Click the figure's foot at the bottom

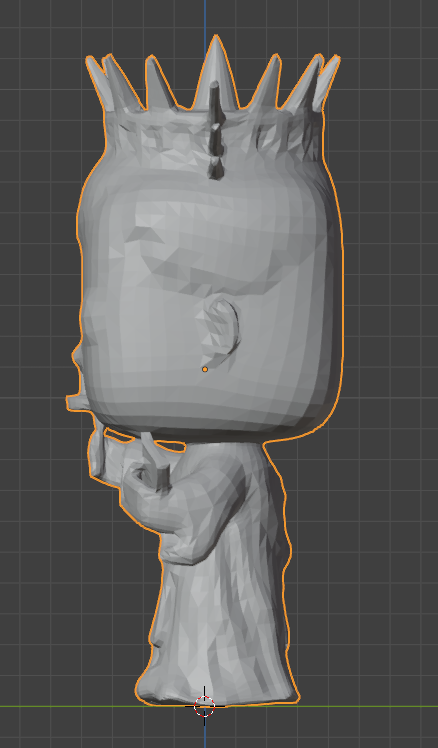point(160,687)
